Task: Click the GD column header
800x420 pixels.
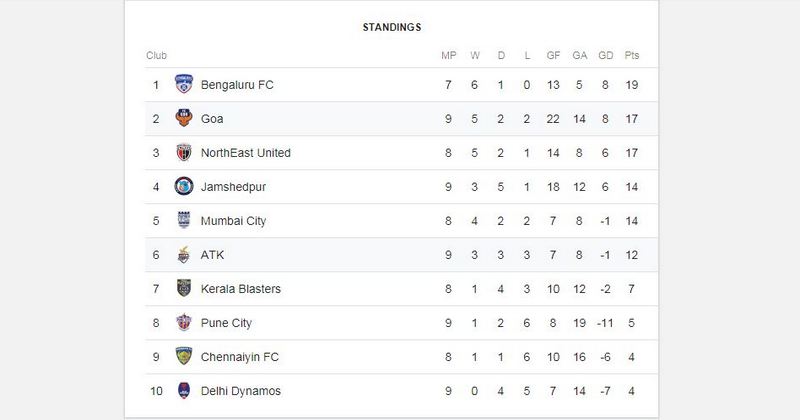Action: click(606, 55)
